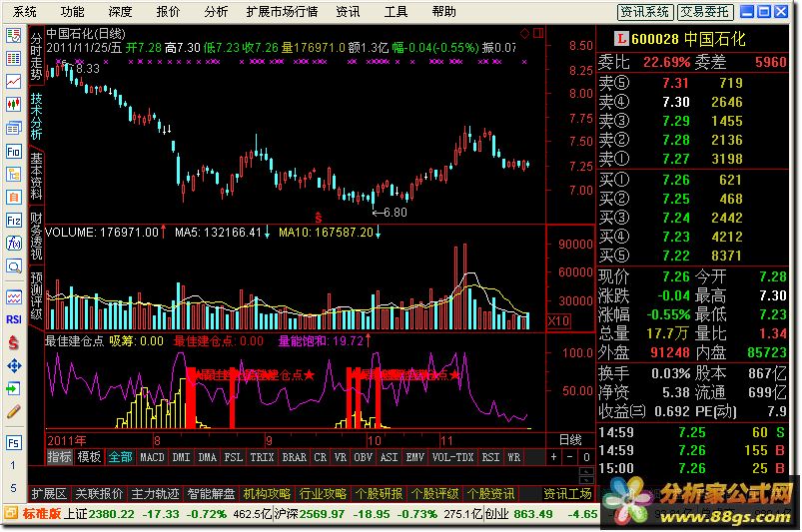Click the 资讯系统 button

point(645,12)
